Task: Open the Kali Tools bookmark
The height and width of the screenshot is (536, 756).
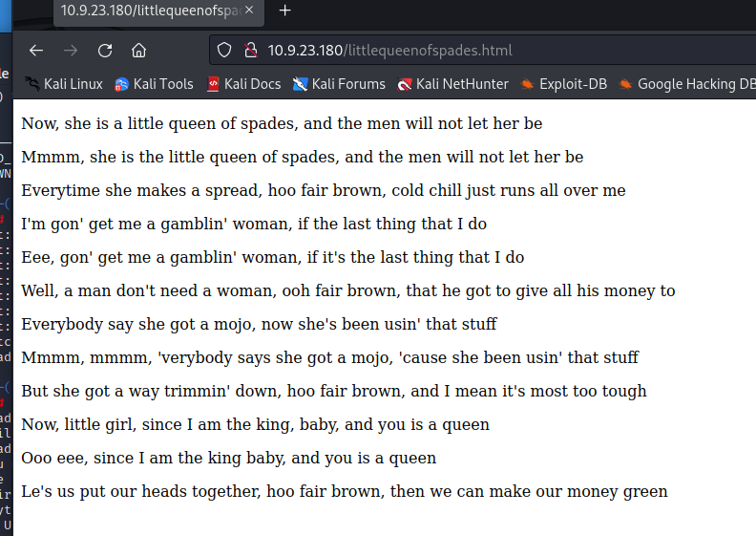Action: click(x=154, y=84)
